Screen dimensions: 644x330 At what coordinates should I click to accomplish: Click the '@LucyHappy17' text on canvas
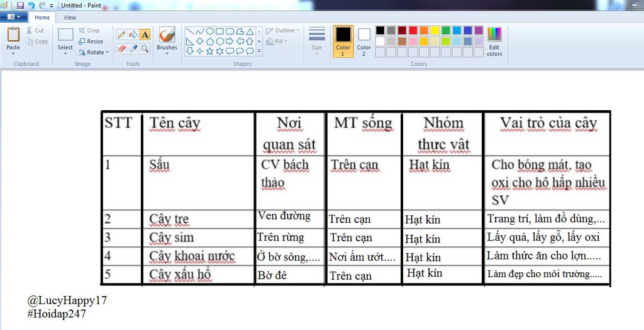tap(67, 300)
